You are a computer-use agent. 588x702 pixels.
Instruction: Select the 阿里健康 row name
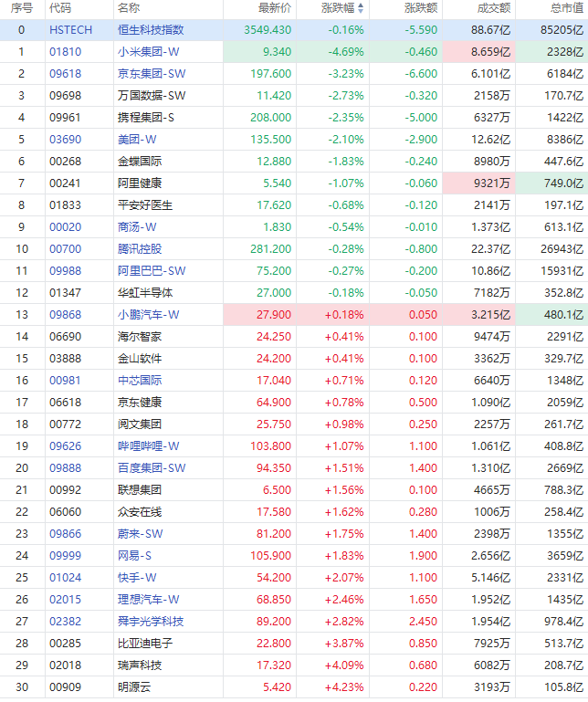(140, 183)
